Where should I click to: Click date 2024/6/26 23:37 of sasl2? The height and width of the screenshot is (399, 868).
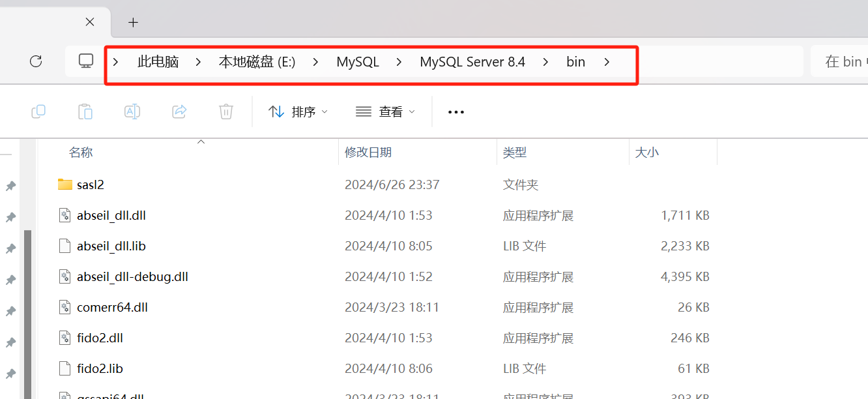pyautogui.click(x=392, y=185)
